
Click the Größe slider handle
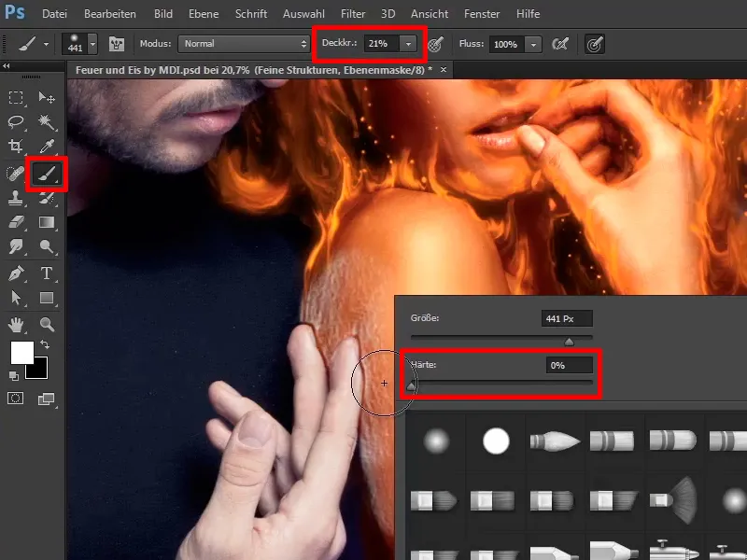click(569, 342)
